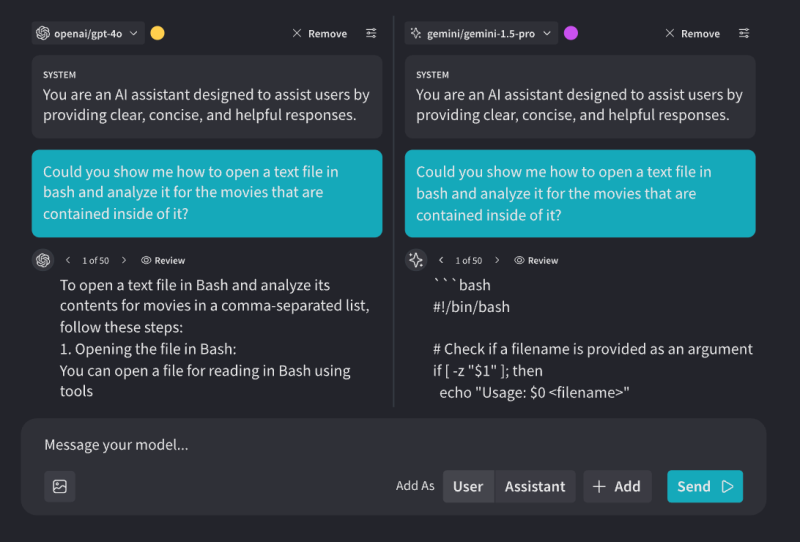Click the eye icon of gemini Review
Image resolution: width=800 pixels, height=542 pixels.
(x=519, y=260)
